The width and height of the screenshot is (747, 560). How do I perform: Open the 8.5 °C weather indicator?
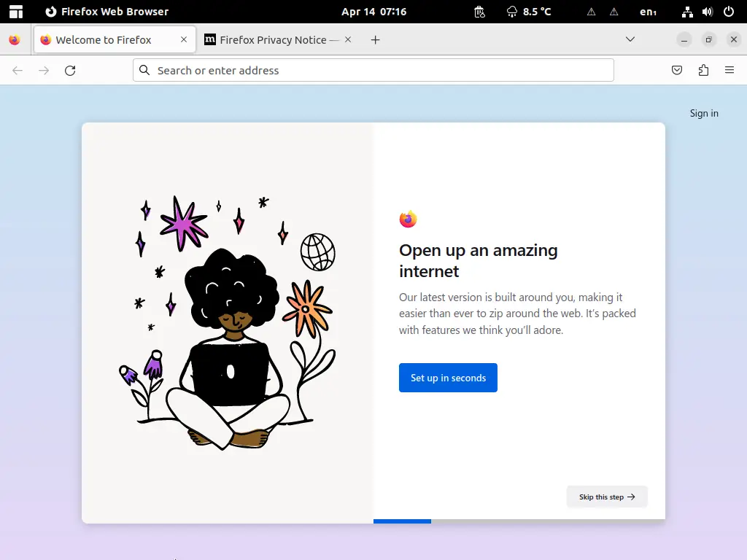(x=529, y=12)
